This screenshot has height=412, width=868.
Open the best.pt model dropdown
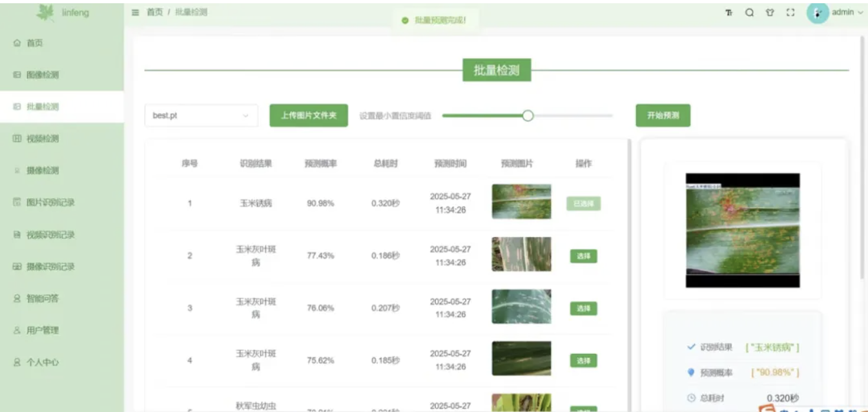pyautogui.click(x=201, y=116)
